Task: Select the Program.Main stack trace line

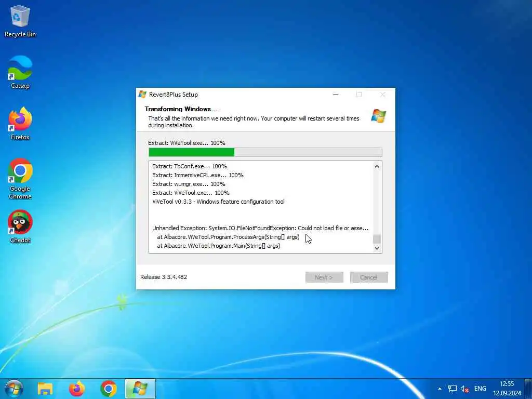Action: pyautogui.click(x=219, y=246)
